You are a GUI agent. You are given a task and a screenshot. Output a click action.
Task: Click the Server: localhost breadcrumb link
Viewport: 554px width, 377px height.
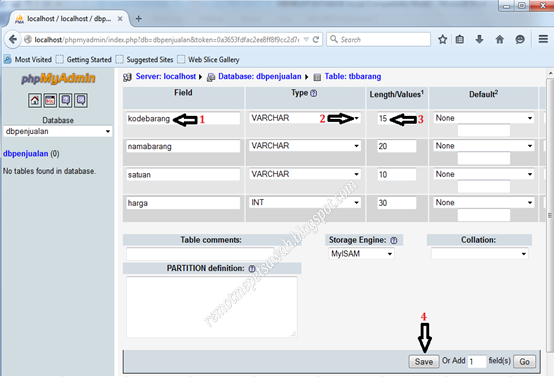(166, 77)
